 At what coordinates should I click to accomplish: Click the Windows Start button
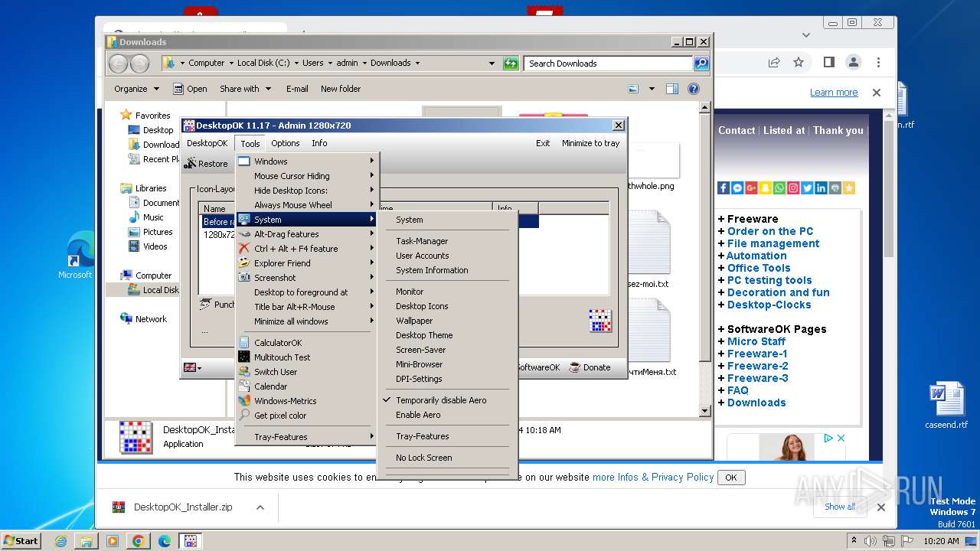tap(21, 540)
